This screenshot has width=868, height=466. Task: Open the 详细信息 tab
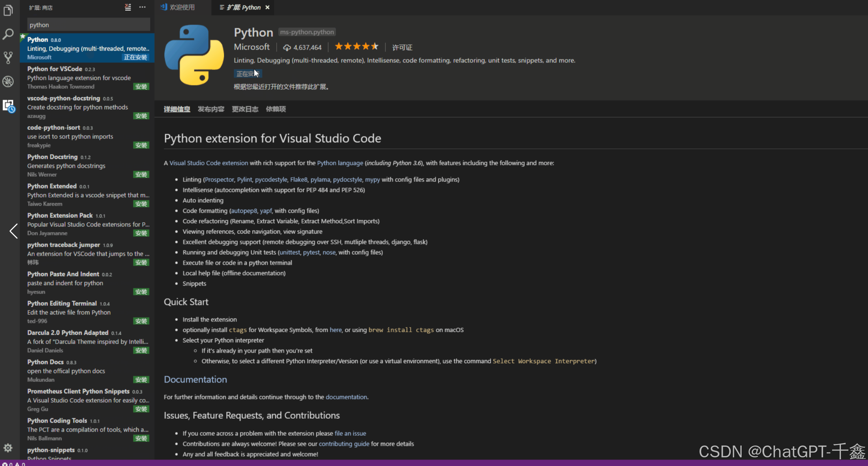[177, 109]
